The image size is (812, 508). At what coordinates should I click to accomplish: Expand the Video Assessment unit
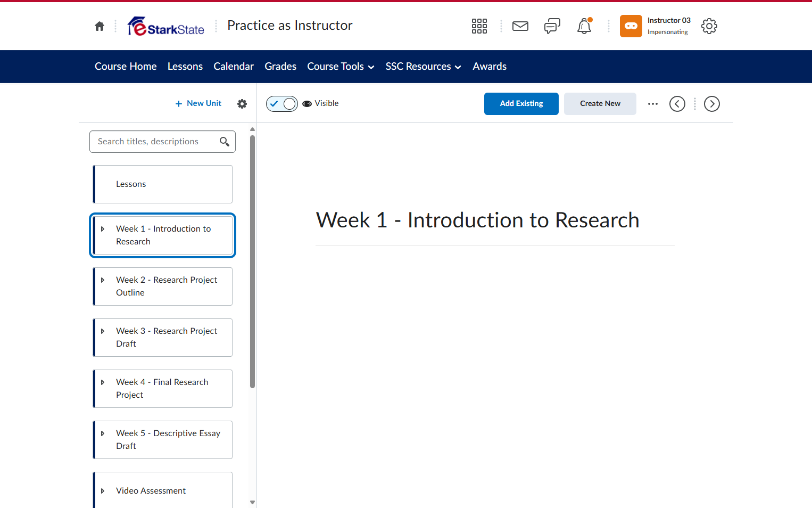pos(103,491)
